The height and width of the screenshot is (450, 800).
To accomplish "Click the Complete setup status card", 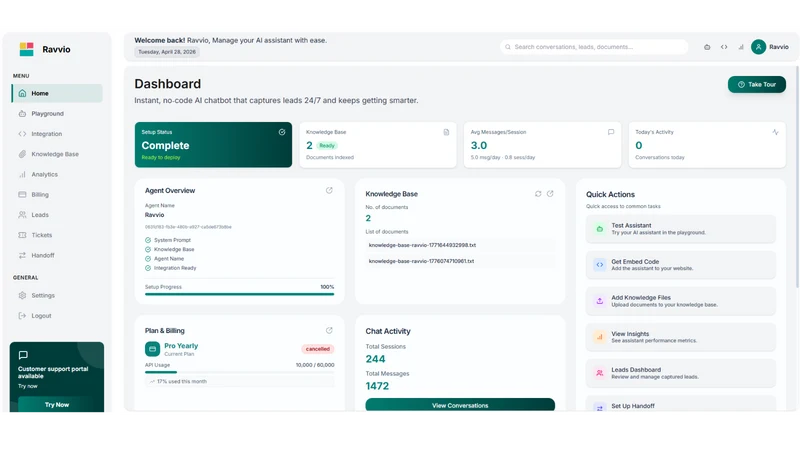I will point(213,144).
